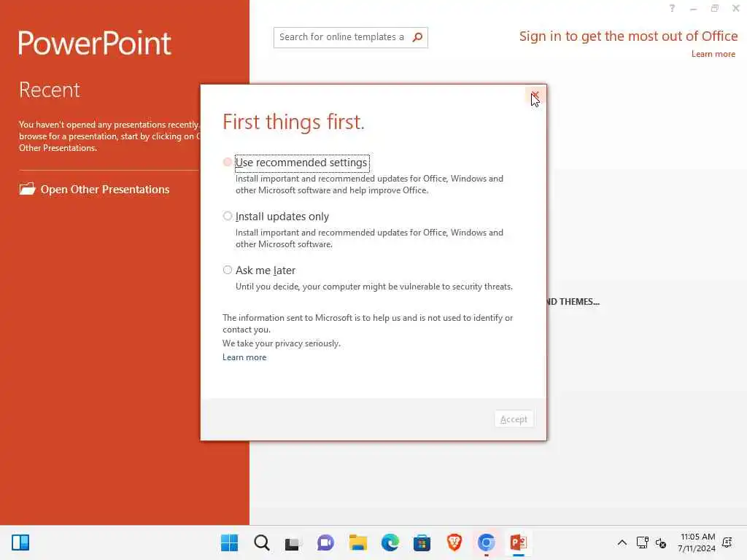Click Sign in to get the most out of Office
Image resolution: width=747 pixels, height=560 pixels.
coord(628,36)
